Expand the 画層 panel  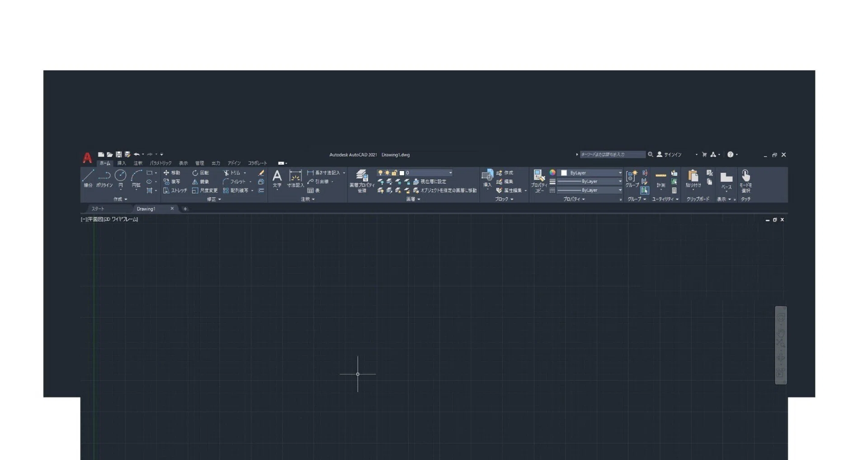tap(413, 199)
